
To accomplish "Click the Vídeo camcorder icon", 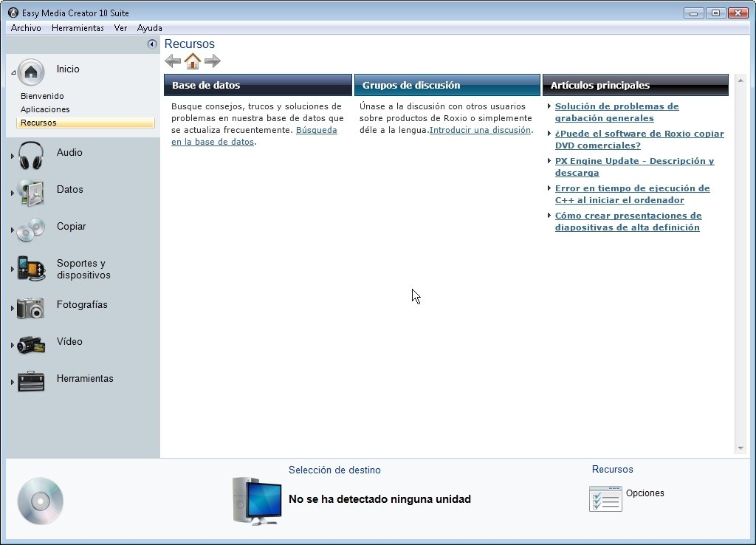I will click(x=31, y=344).
